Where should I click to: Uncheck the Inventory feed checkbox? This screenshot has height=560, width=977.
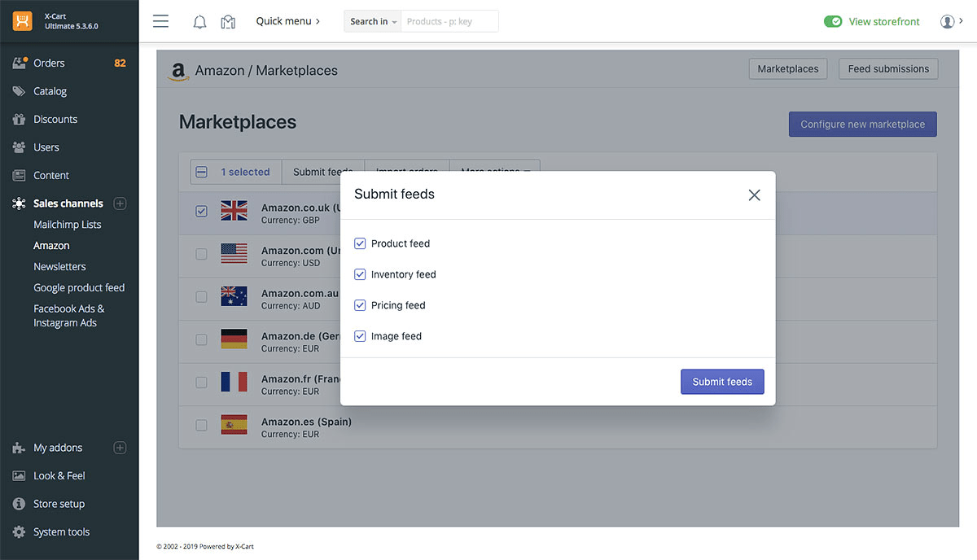point(360,274)
